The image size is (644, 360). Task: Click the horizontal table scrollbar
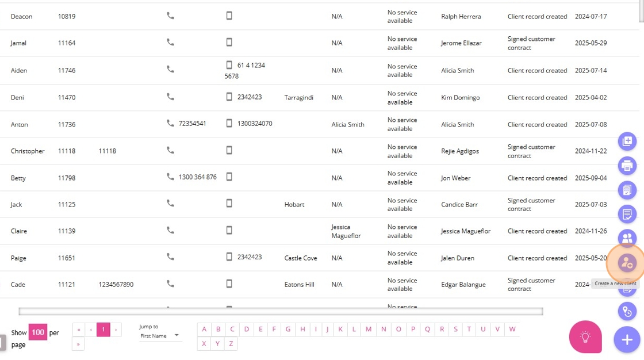pos(281,312)
